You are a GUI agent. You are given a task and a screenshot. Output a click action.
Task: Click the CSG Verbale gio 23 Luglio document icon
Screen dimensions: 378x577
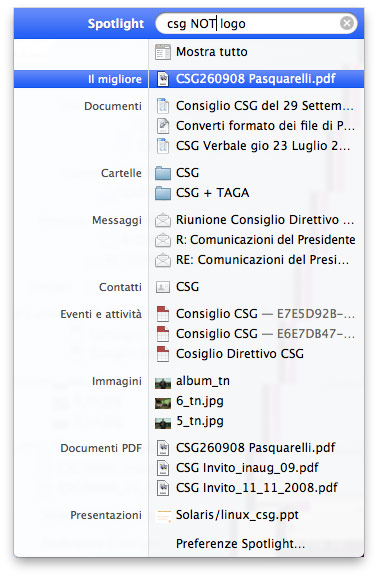pyautogui.click(x=163, y=146)
